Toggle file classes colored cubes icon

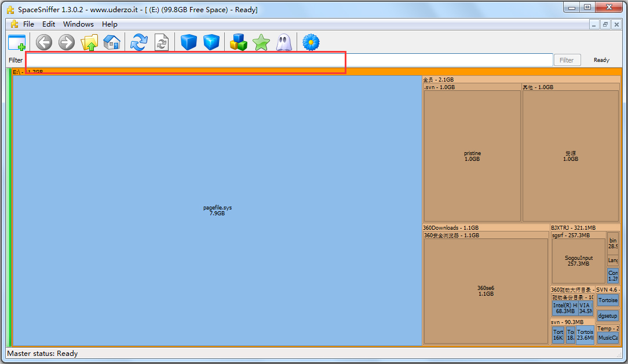[238, 42]
